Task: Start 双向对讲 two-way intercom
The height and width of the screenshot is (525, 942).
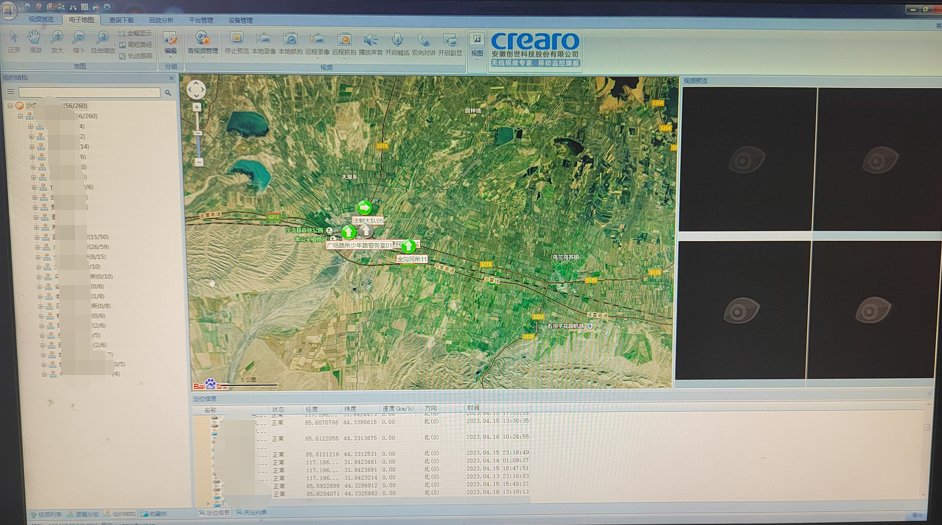Action: 424,41
